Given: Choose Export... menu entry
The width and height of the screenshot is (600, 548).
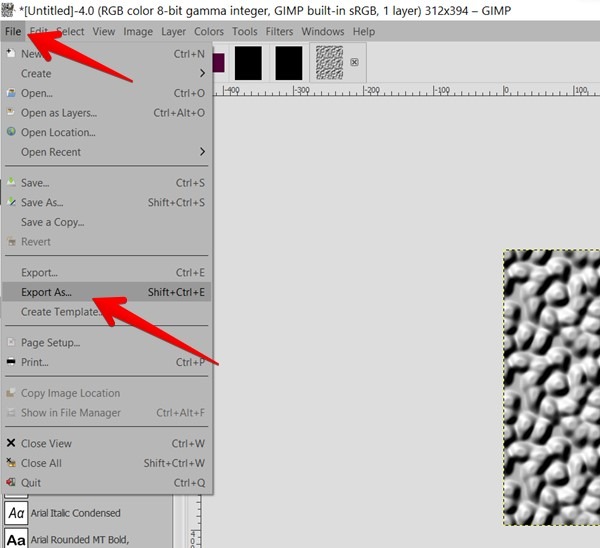Looking at the screenshot, I should click(x=106, y=273).
